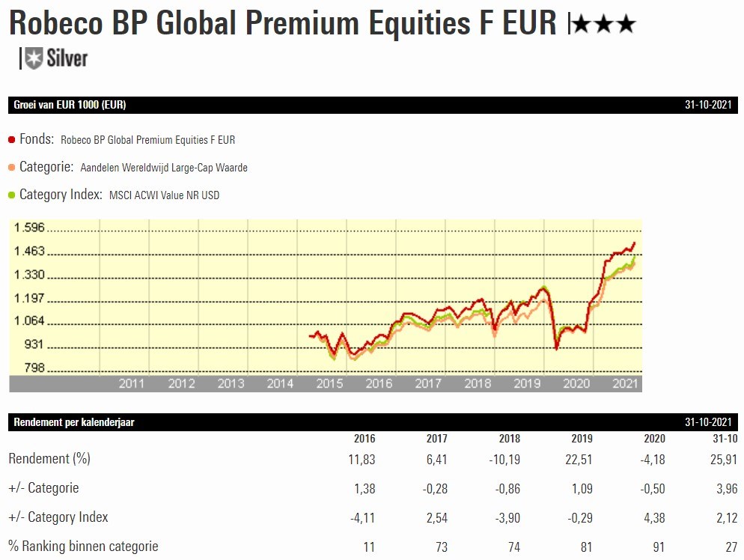Click the red Fonds legend dot
Viewport: 744px width, 560px height.
point(12,140)
